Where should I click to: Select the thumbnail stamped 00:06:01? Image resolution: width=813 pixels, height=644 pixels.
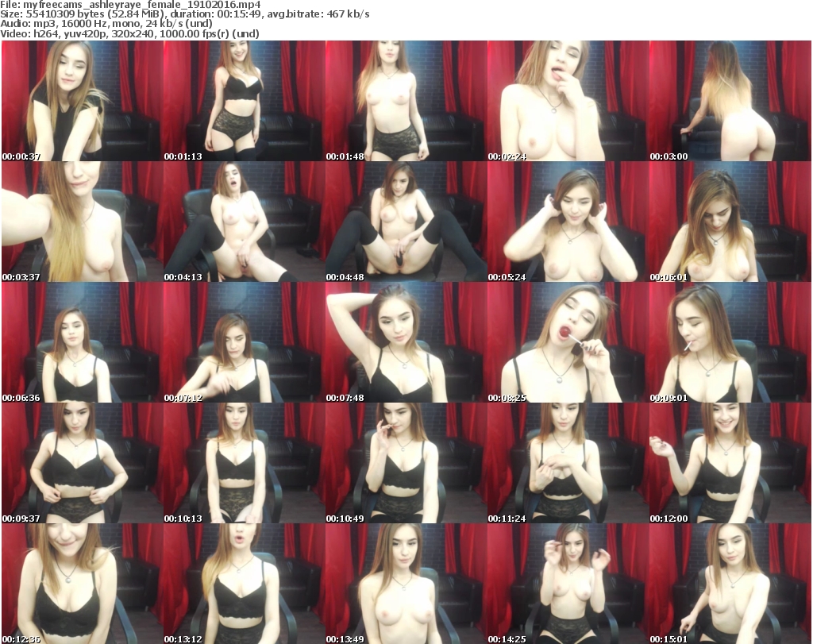coord(730,222)
